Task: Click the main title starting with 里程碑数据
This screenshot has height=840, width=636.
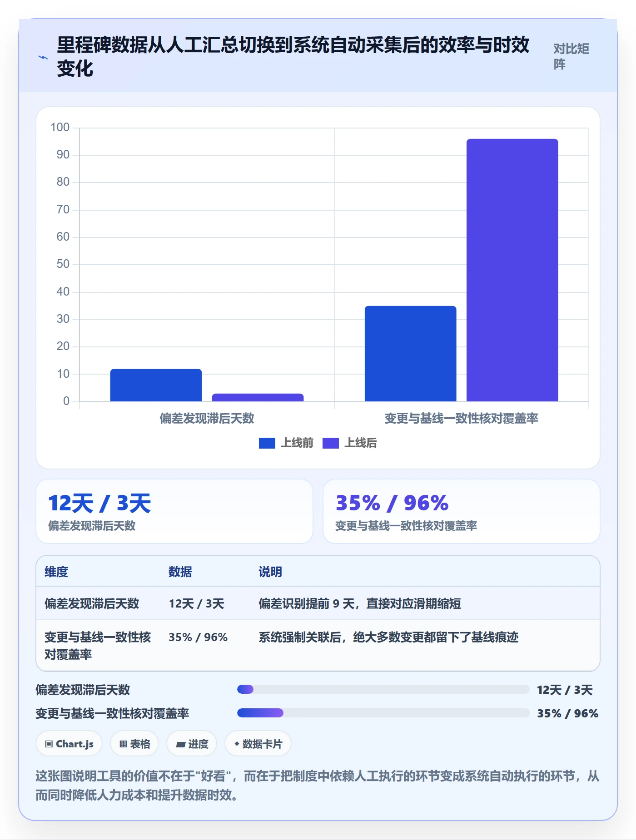Action: tap(293, 57)
